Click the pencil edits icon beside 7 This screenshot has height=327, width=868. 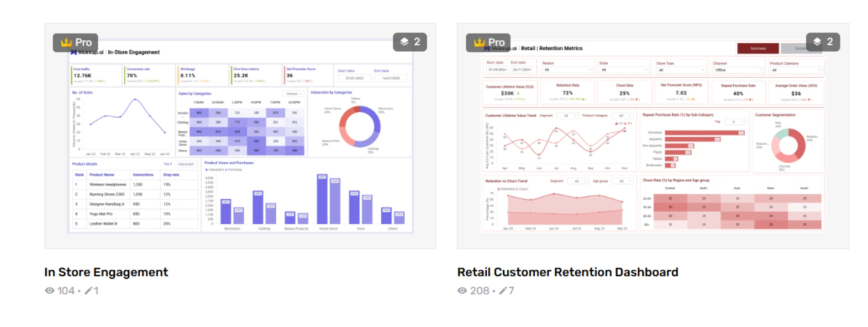pos(503,291)
